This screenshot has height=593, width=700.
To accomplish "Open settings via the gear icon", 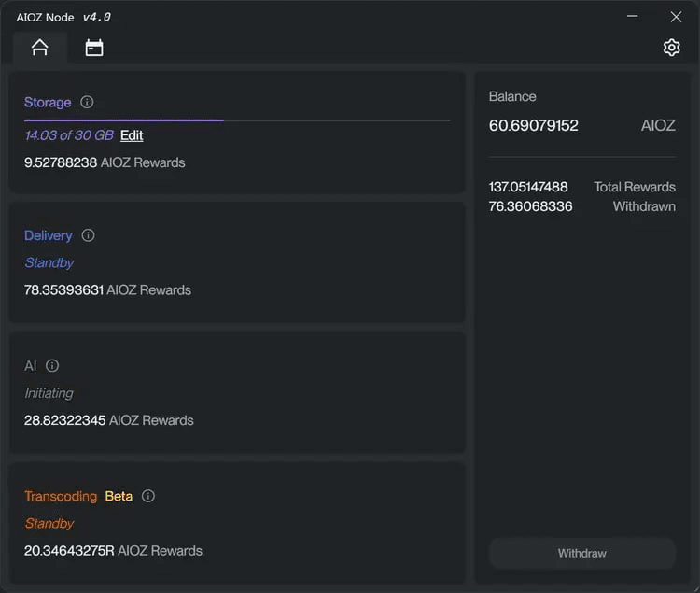I will click(x=671, y=48).
